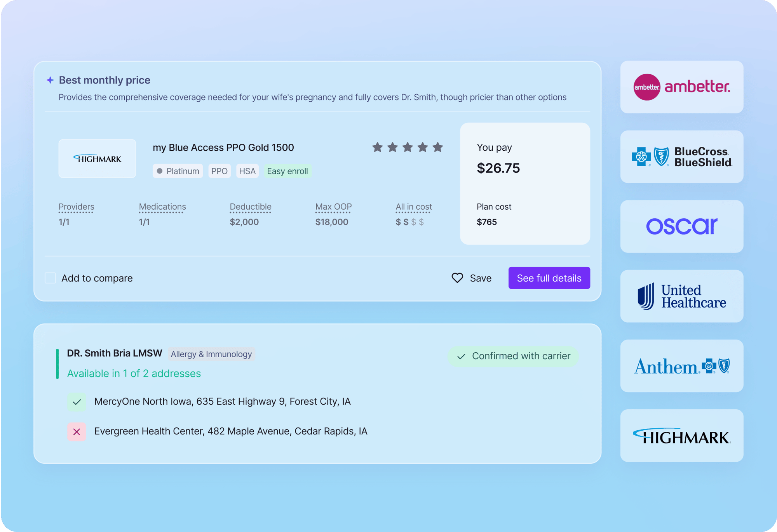Click Available in 1 of 2 addresses text
Image resolution: width=777 pixels, height=532 pixels.
coord(134,374)
